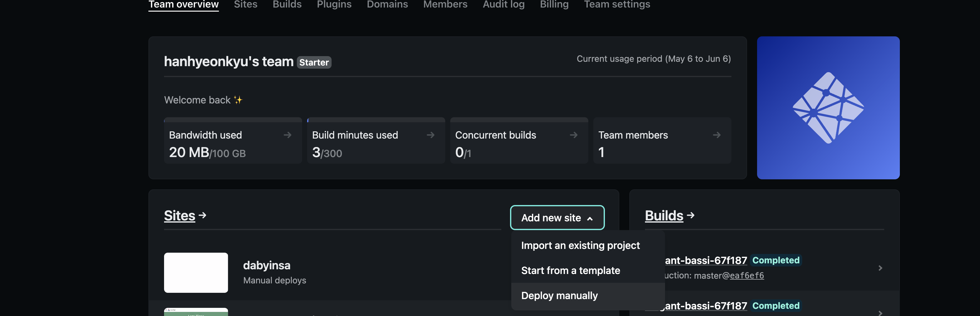Click 20 MB bandwidth value
980x316 pixels.
tap(189, 152)
